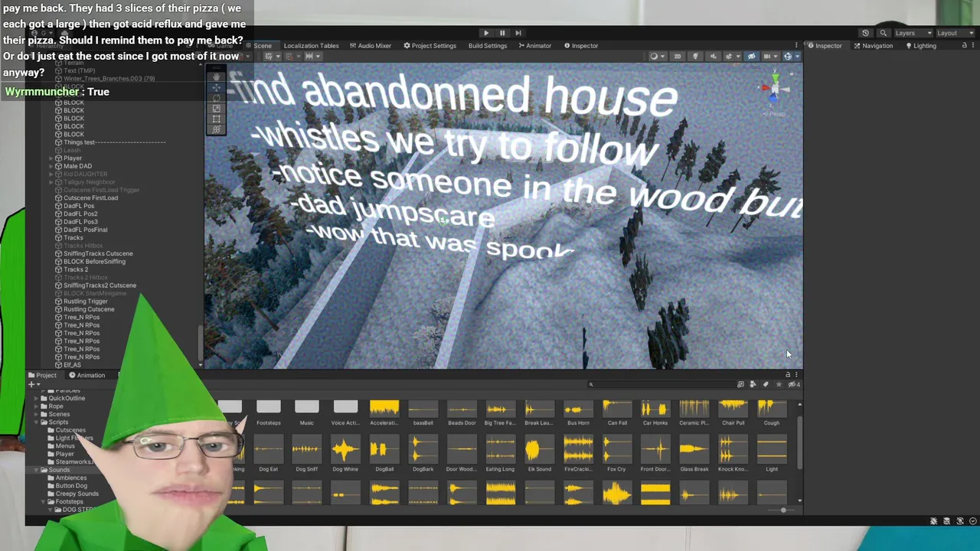Open the Undo History icon

point(865,33)
